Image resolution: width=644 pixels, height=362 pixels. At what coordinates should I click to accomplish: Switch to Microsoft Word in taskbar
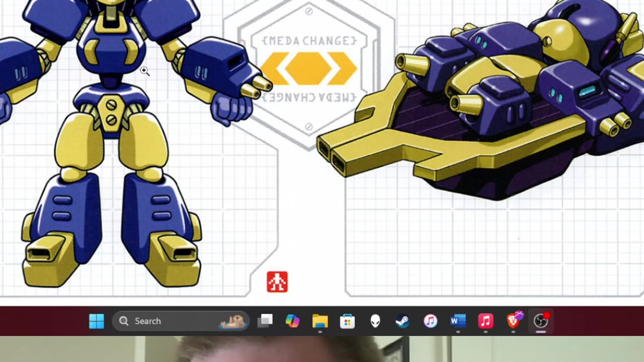pos(458,321)
